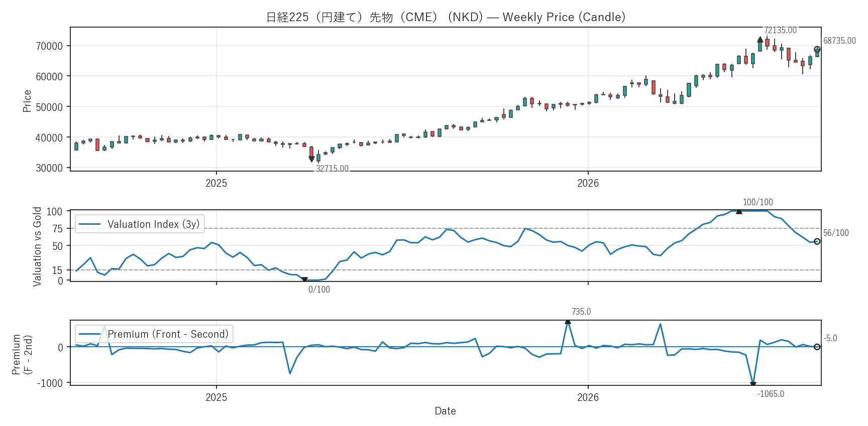Click the 68735.00 last price label
The width and height of the screenshot is (868, 426).
click(x=839, y=41)
